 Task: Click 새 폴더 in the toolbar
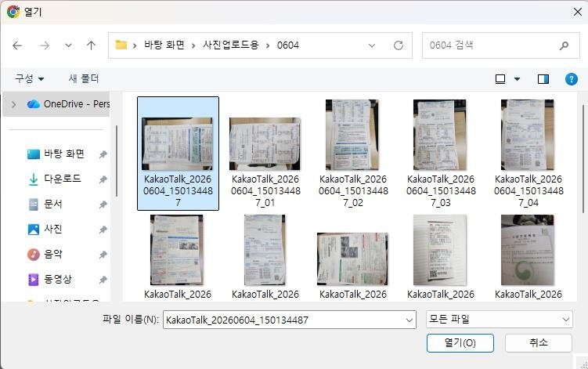(x=84, y=79)
